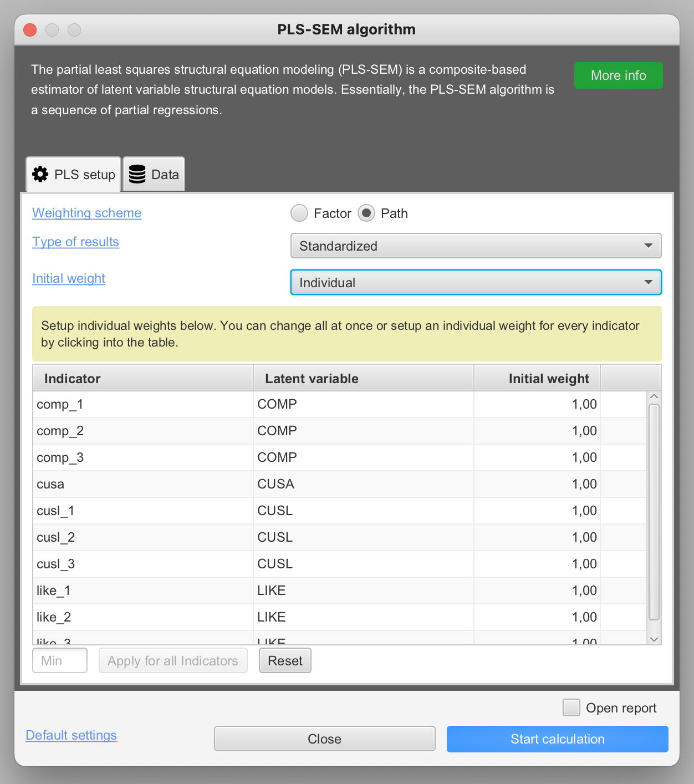Click the database icon on Data tab
This screenshot has width=694, height=784.
click(137, 175)
